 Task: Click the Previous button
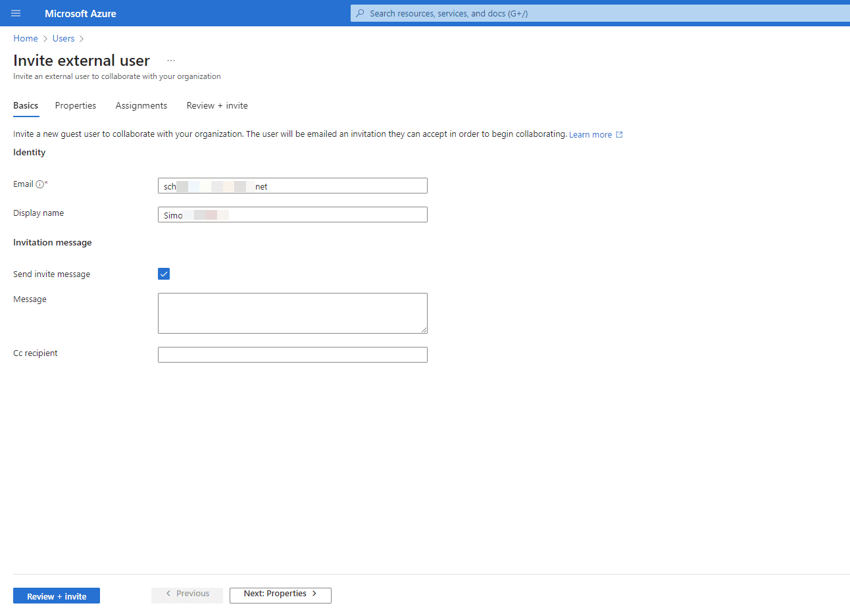pos(187,594)
